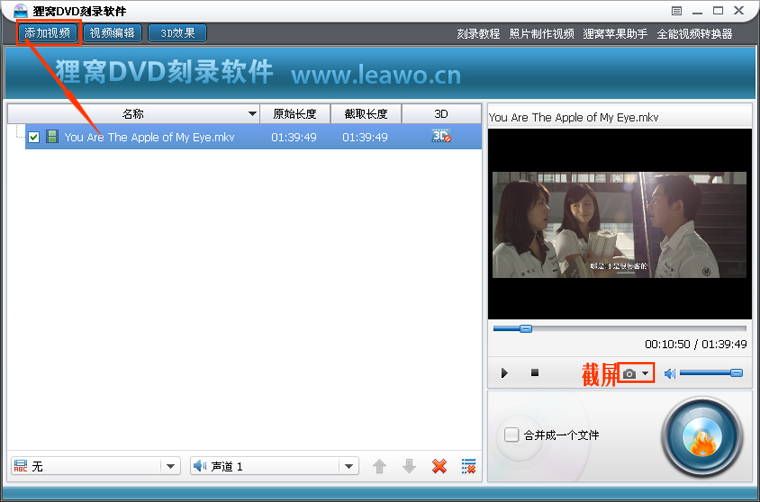Click the 截取长度 column header
The width and height of the screenshot is (760, 502).
366,114
